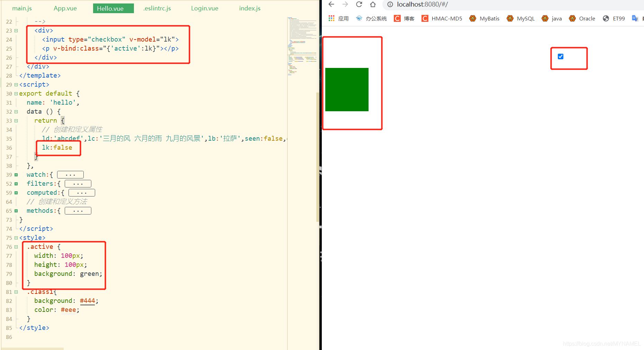View site info icon in address bar
The image size is (644, 350).
pos(390,5)
